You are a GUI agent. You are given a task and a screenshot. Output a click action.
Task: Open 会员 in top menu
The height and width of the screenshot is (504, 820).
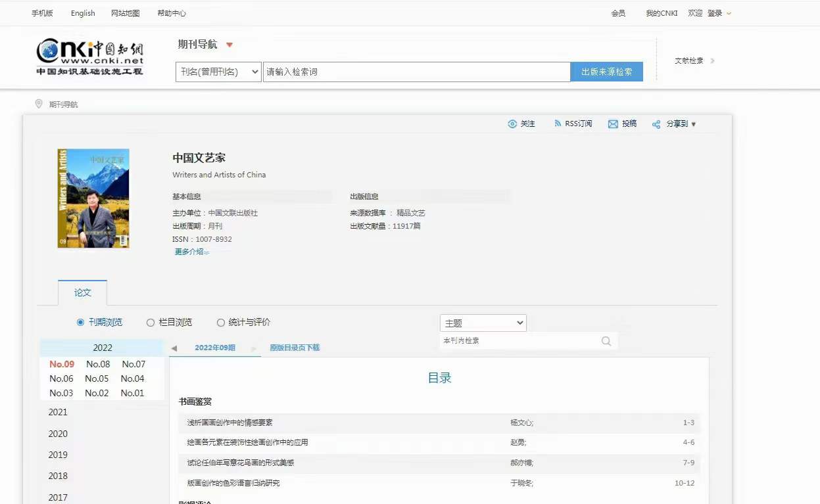click(618, 13)
